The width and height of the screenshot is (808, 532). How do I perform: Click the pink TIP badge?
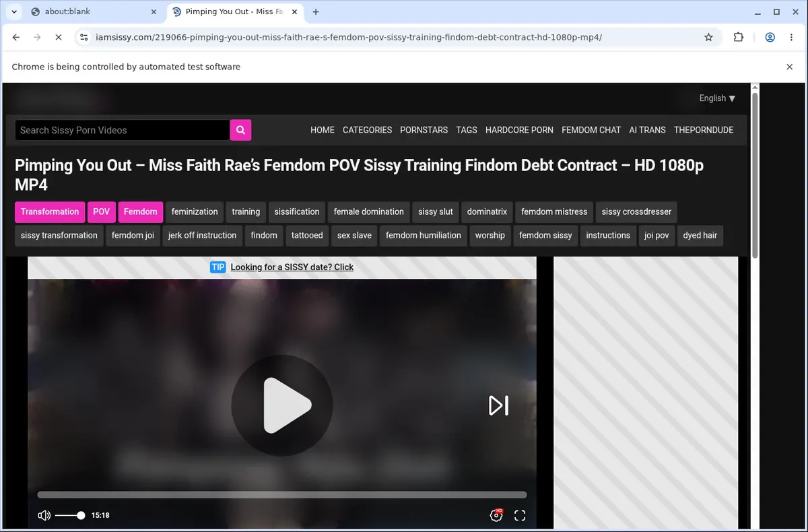(217, 267)
